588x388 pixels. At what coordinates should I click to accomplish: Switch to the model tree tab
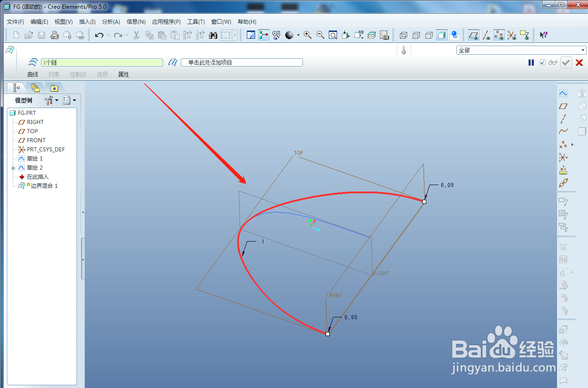pyautogui.click(x=16, y=88)
